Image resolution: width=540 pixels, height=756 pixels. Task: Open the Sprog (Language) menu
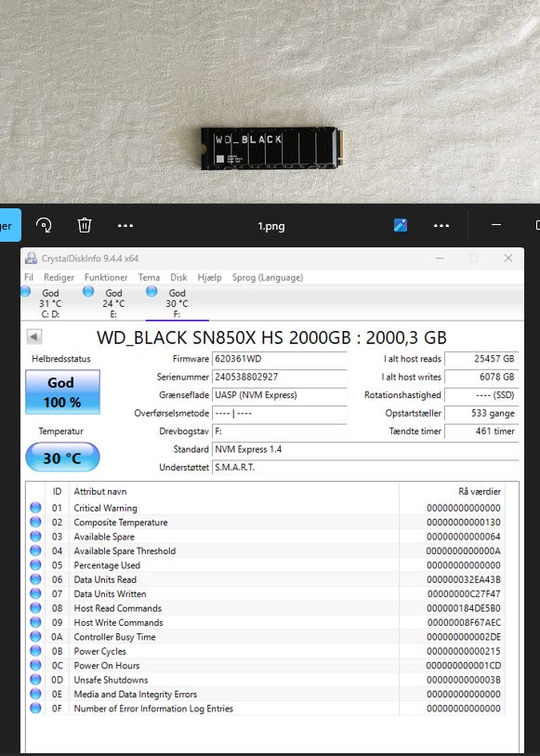tap(268, 277)
